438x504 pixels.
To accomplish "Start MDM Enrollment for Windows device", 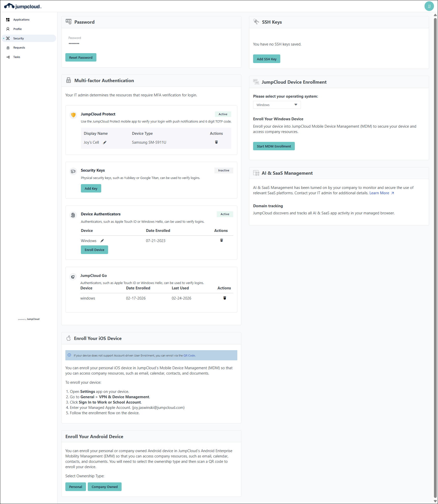I will coord(274,146).
